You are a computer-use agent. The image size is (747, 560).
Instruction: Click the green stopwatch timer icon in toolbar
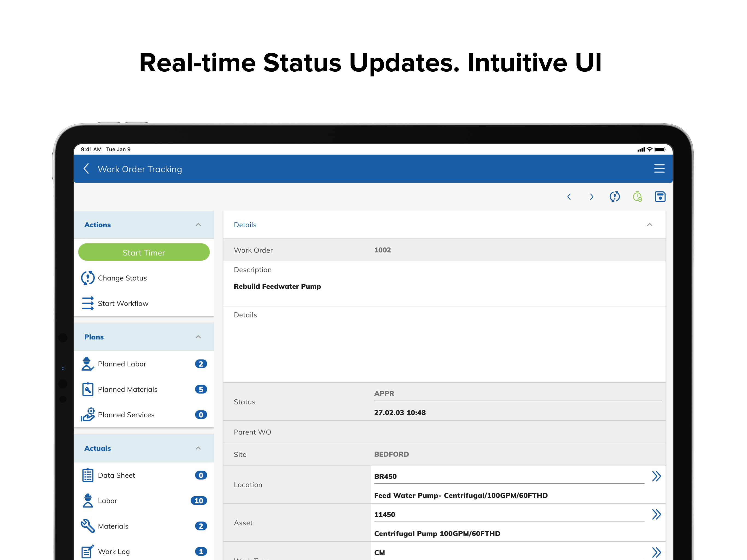637,196
